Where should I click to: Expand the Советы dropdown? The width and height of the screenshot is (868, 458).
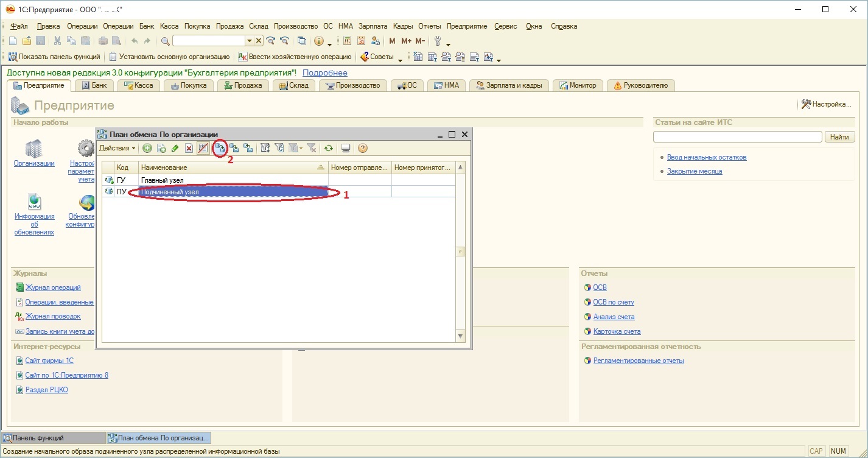point(400,58)
